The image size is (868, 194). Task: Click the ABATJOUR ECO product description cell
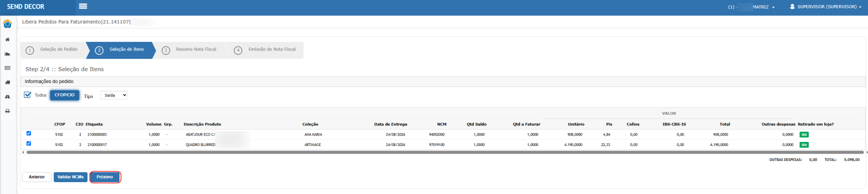(200, 135)
